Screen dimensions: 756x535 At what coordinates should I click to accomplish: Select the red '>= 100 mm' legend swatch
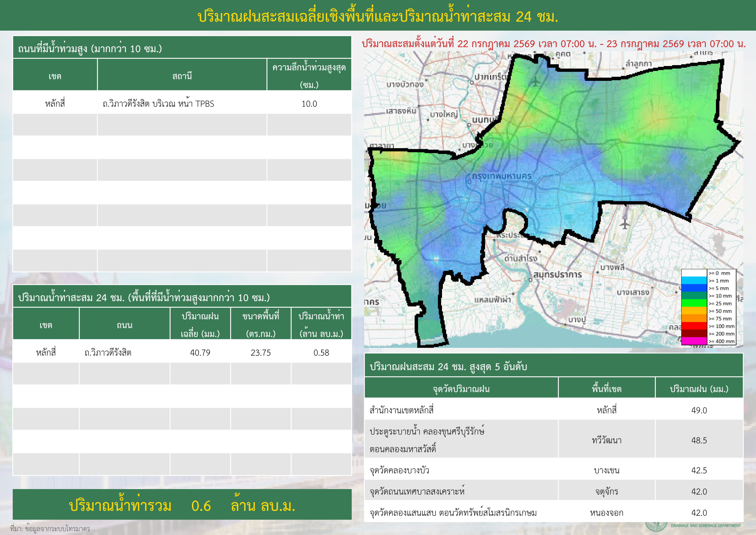(694, 326)
